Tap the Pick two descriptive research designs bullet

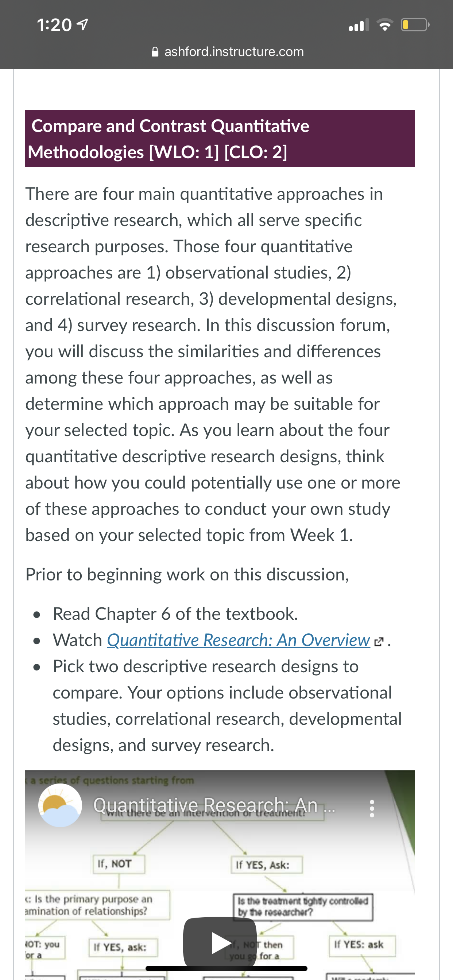pos(227,706)
